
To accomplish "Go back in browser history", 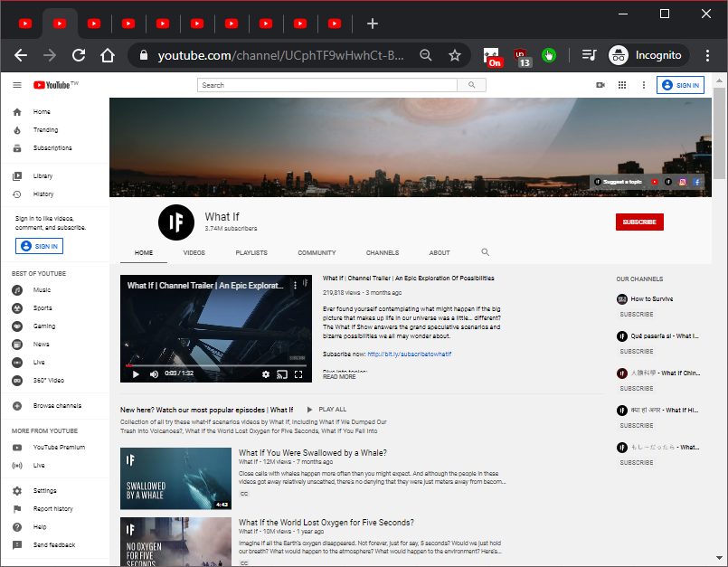I will click(x=21, y=56).
